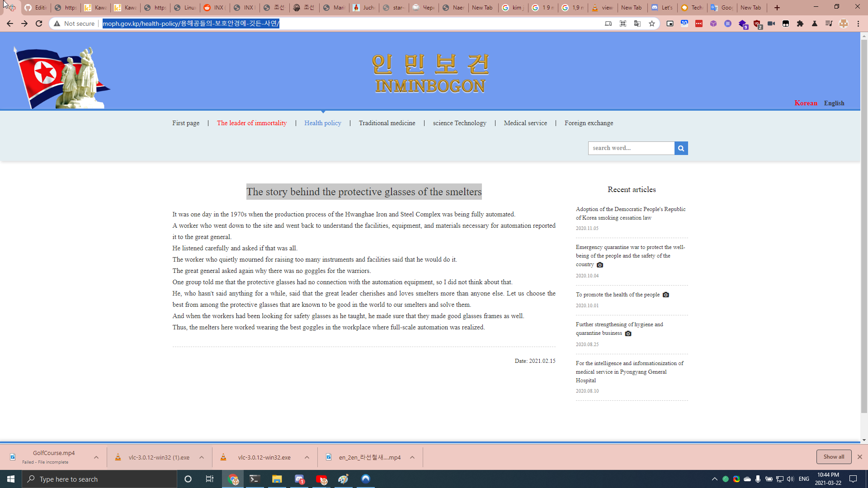Expand GolfCourse.mp4 download options

[x=96, y=457]
